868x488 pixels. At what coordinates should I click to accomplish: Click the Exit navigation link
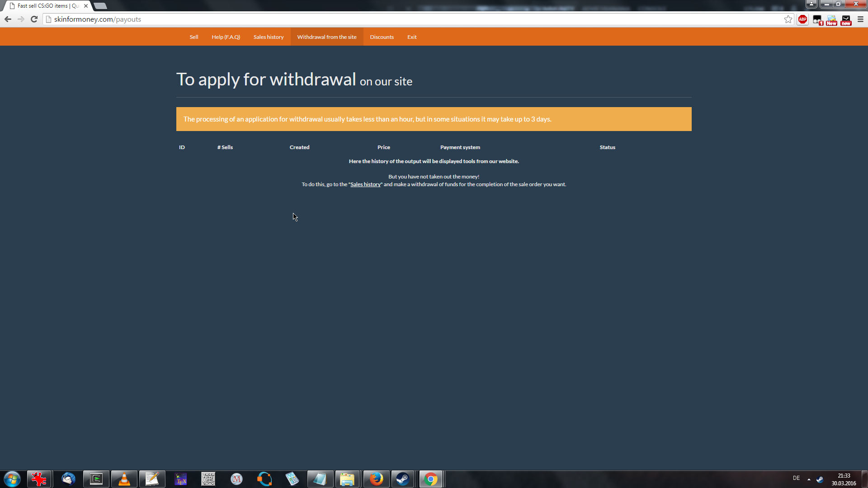point(411,37)
